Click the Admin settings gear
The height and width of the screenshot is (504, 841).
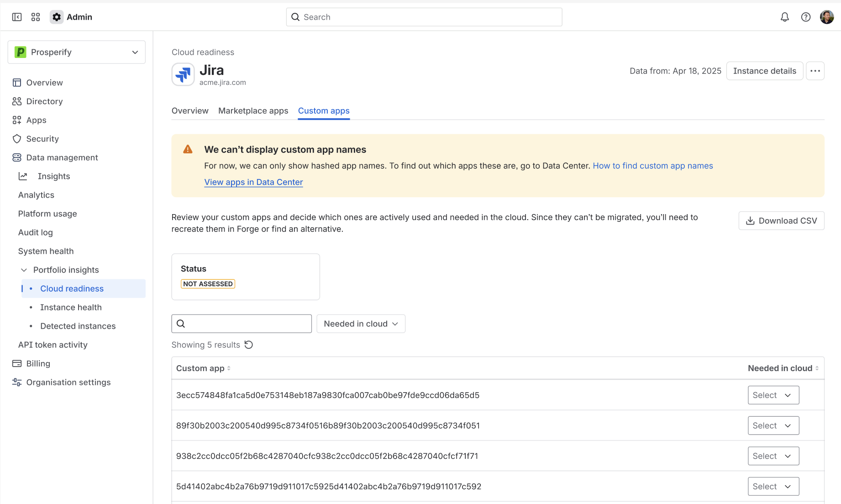(x=56, y=17)
